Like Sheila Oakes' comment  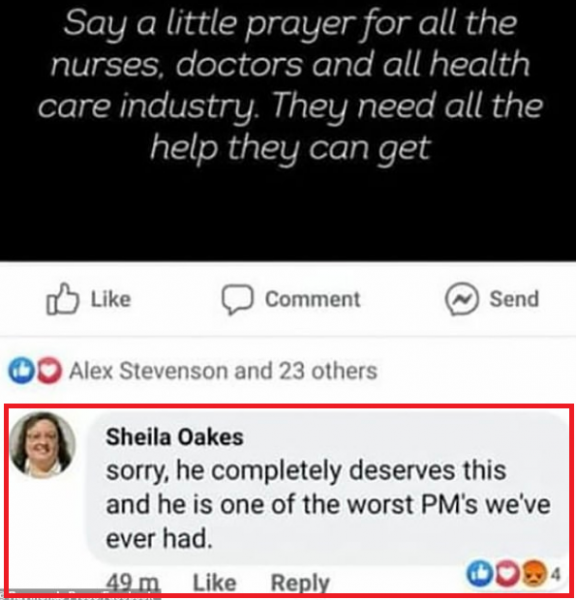tap(214, 583)
